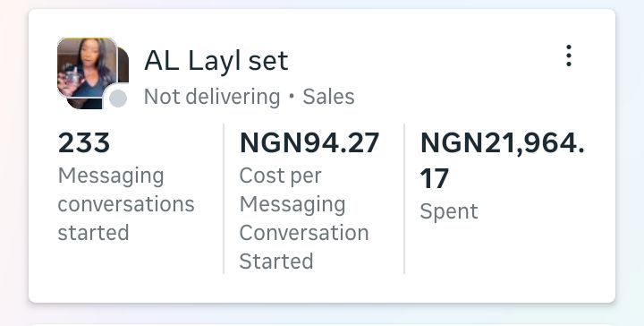Select the NGN21,964.17 spent amount

[502, 160]
